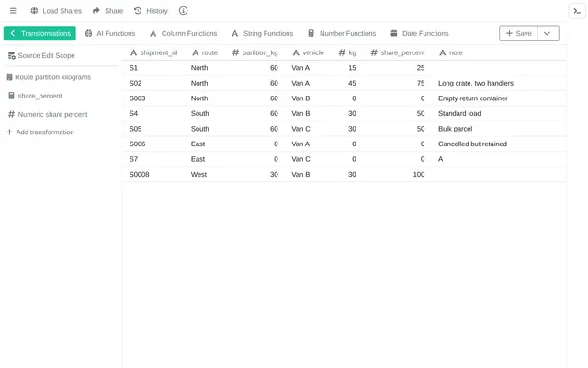Open the Column Functions tab
Viewport: 588px width, 368px height.
pos(184,33)
